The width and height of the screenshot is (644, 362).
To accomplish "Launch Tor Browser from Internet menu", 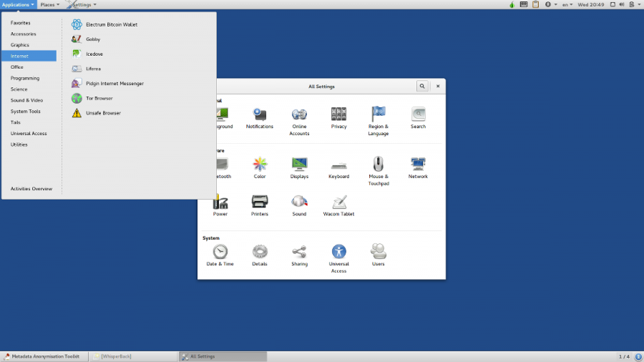I will pos(99,98).
